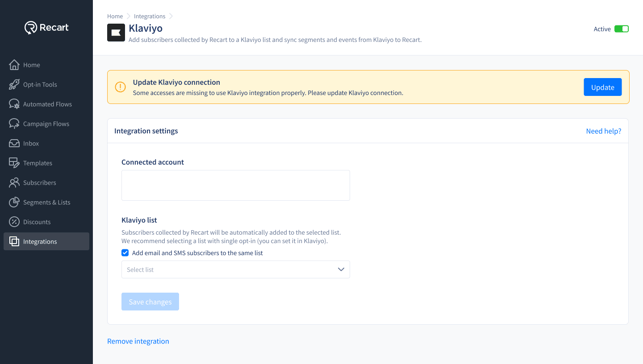The height and width of the screenshot is (364, 643).
Task: Click the Klaviyo page title
Action: [146, 28]
